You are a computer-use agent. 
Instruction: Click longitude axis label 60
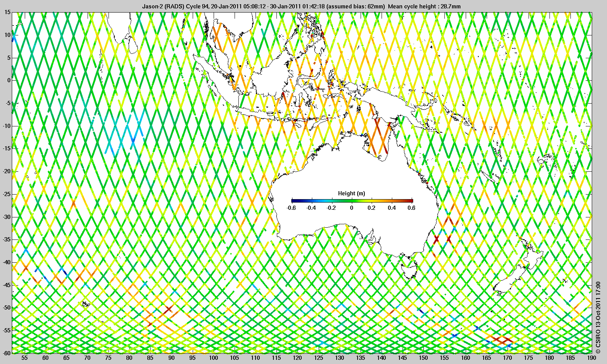click(46, 358)
